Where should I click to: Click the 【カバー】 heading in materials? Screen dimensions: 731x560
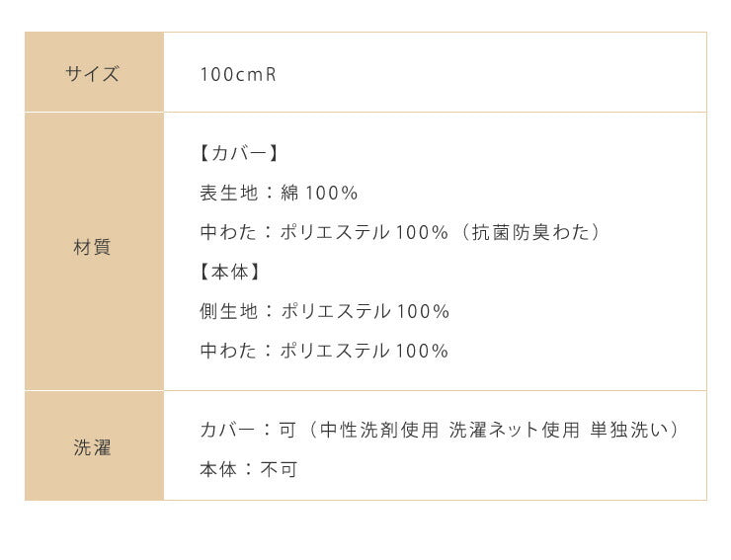(240, 154)
